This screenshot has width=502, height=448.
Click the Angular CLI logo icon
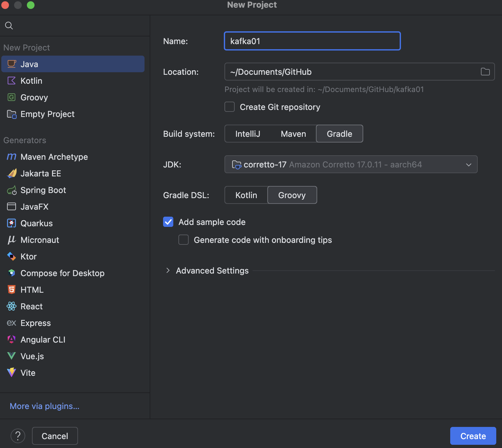(x=12, y=339)
